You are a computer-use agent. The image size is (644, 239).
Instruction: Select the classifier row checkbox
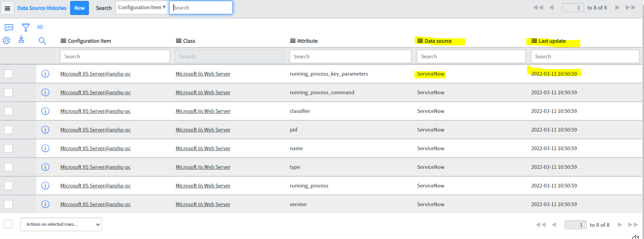8,111
